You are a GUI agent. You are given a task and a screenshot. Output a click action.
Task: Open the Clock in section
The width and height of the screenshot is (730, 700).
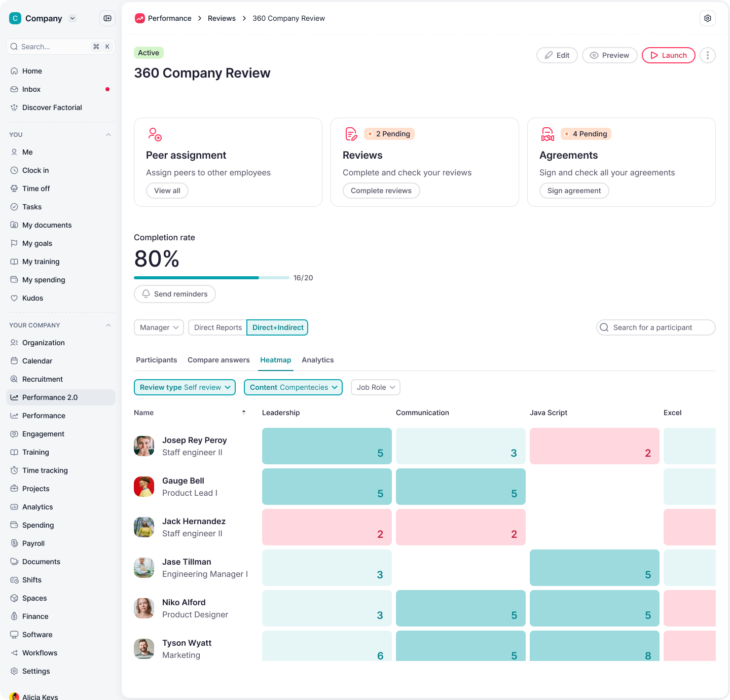click(x=35, y=170)
